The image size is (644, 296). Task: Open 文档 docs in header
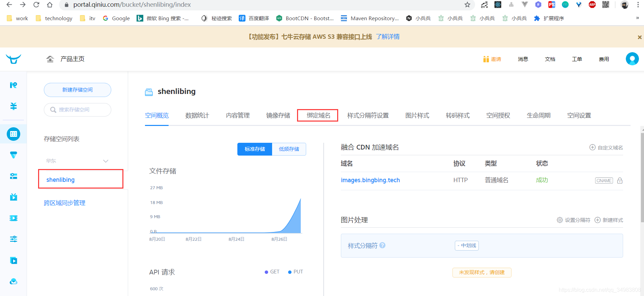pos(550,59)
